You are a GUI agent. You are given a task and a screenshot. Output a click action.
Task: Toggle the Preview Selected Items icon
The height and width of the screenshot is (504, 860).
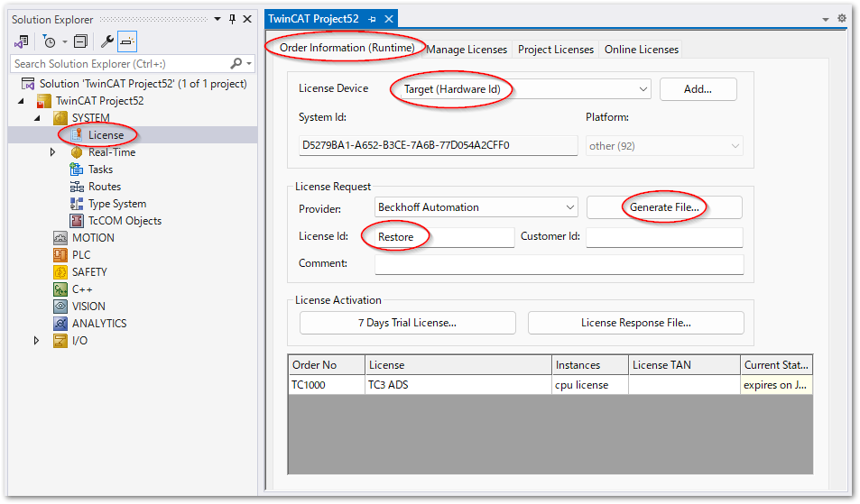[x=128, y=41]
